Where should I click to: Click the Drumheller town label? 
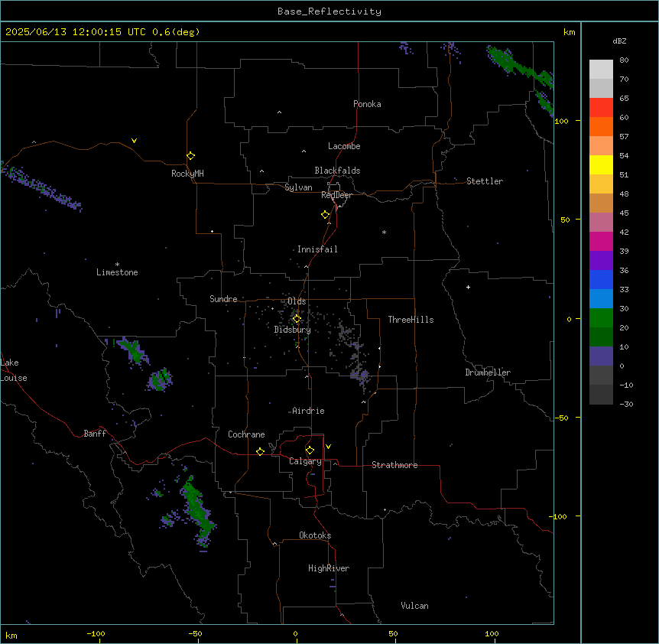[x=488, y=372]
